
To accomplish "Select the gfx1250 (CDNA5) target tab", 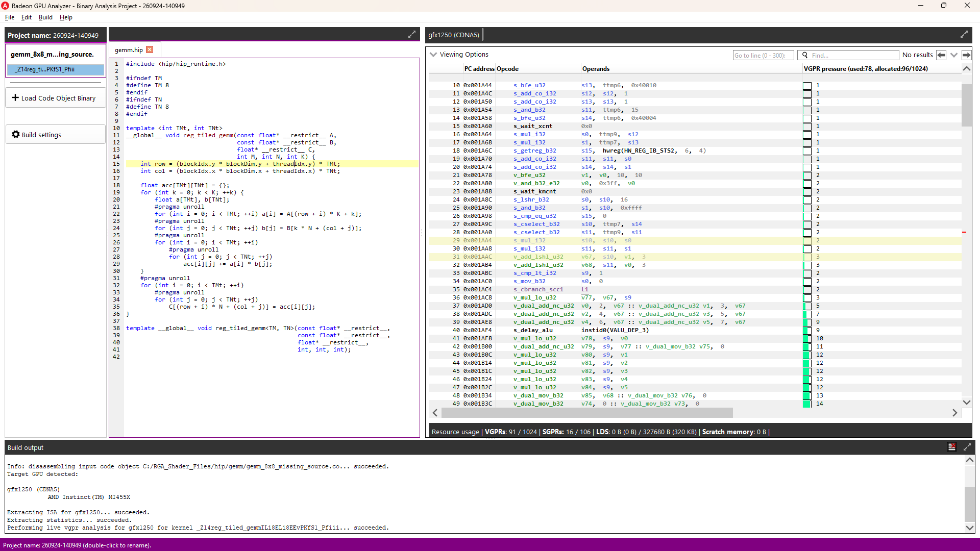I will click(454, 35).
